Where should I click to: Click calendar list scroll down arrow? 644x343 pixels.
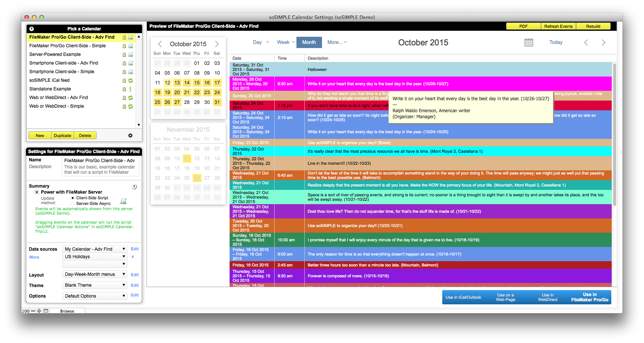(139, 125)
